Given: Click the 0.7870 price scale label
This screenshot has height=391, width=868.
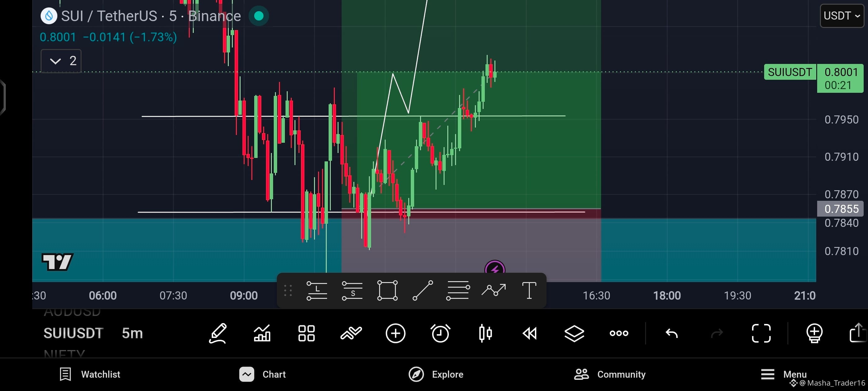Looking at the screenshot, I should click(841, 194).
